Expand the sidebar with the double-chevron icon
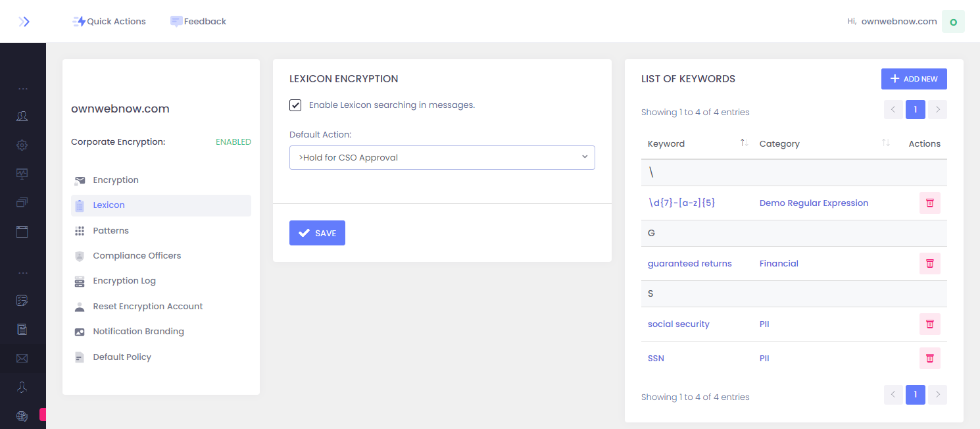Image resolution: width=980 pixels, height=429 pixels. point(24,22)
